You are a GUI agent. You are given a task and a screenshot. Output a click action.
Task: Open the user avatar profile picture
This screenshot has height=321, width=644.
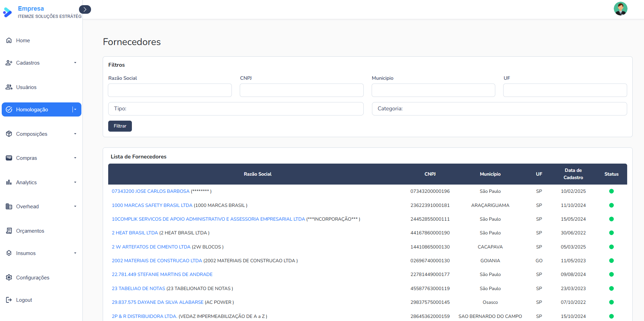pos(620,9)
